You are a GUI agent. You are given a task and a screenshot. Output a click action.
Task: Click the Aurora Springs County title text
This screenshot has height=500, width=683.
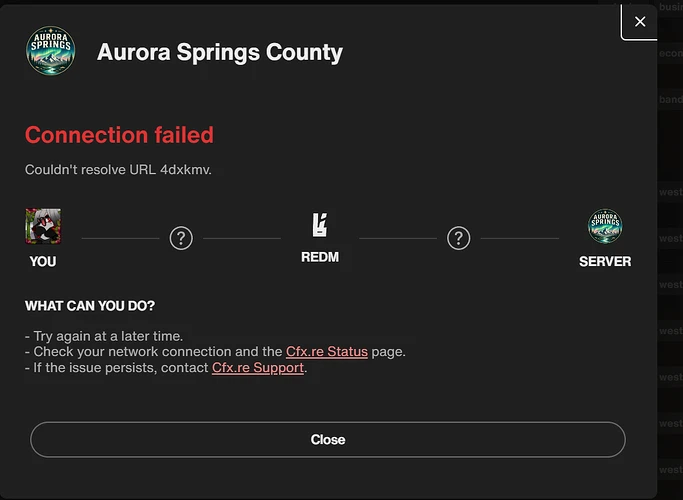pyautogui.click(x=220, y=52)
